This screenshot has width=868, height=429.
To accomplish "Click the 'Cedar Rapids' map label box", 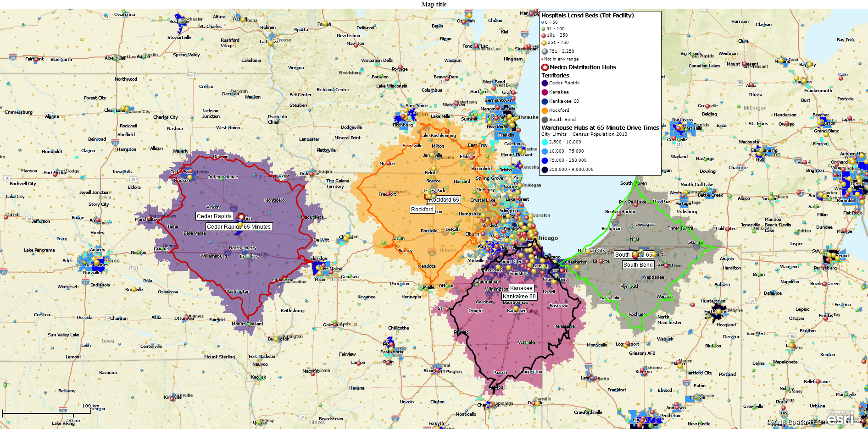I will (x=214, y=216).
